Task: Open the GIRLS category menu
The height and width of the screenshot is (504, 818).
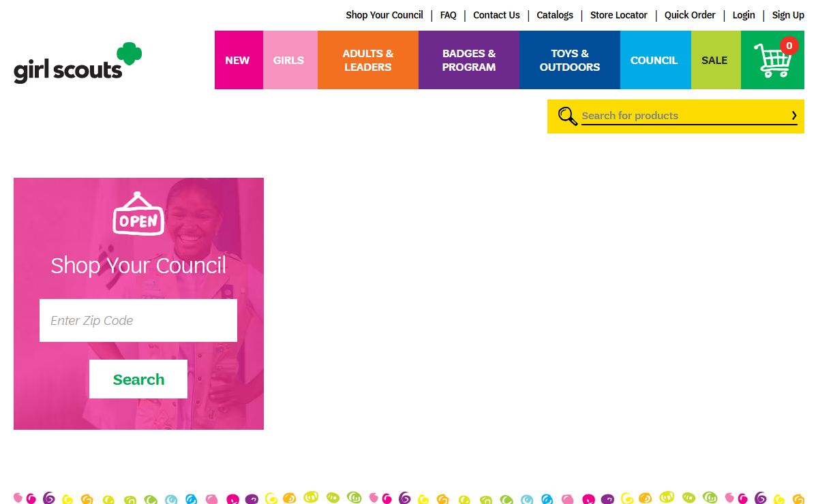Action: [290, 60]
